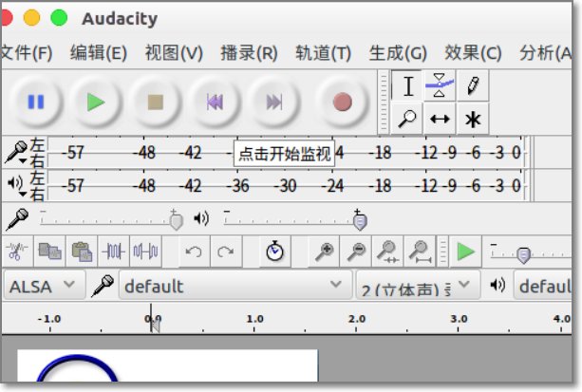The image size is (582, 392).
Task: Select the Time Shift arrows tool
Action: click(x=440, y=119)
